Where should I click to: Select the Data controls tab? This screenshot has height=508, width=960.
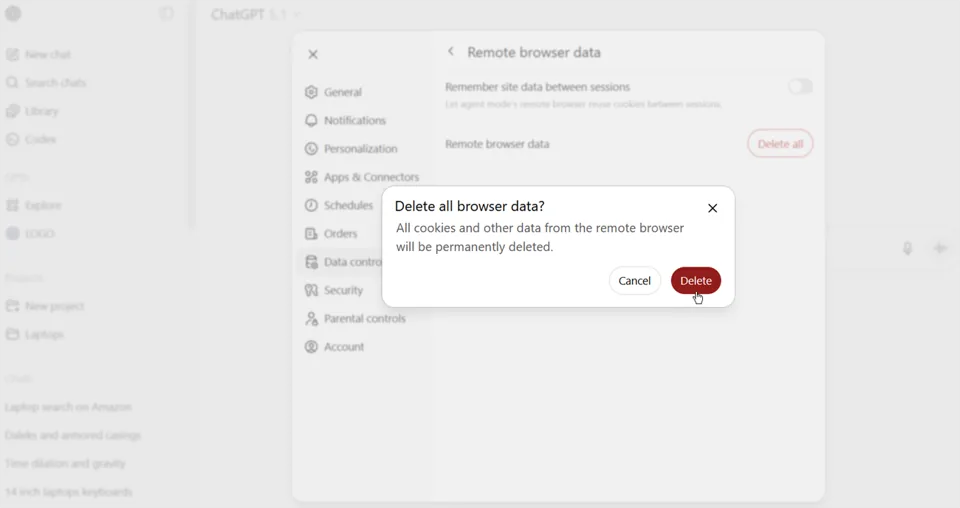345,262
